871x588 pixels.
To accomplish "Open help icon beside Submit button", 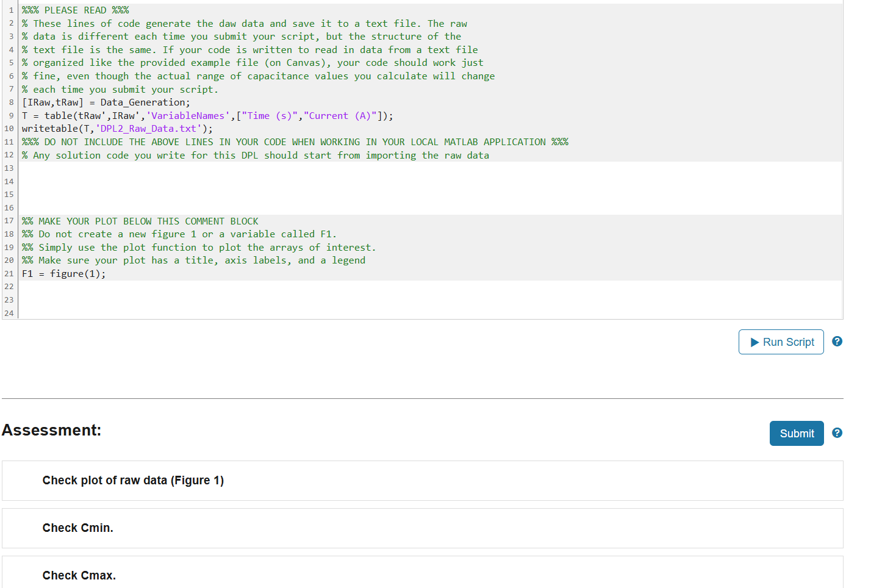I will 837,432.
